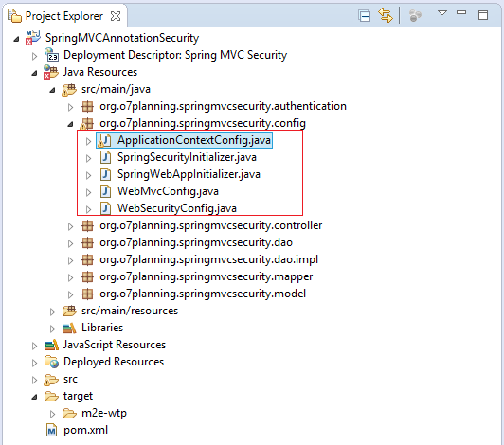Click WebSecurityConfig.java file icon
The height and width of the screenshot is (445, 504).
[x=105, y=208]
